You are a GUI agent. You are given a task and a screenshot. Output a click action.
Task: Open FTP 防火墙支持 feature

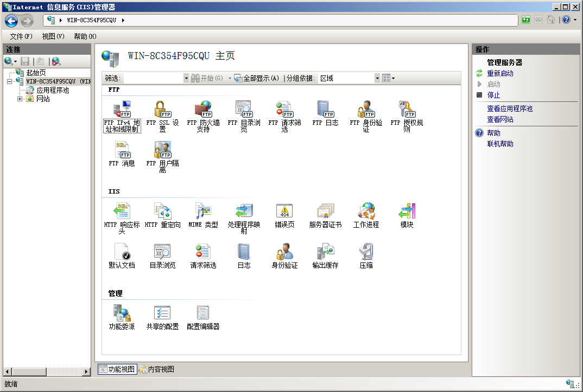point(203,116)
